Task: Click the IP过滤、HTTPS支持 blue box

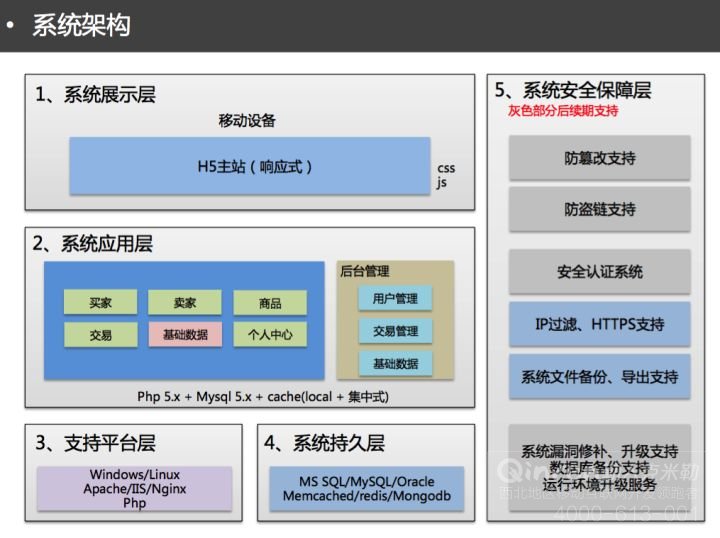Action: coord(600,324)
